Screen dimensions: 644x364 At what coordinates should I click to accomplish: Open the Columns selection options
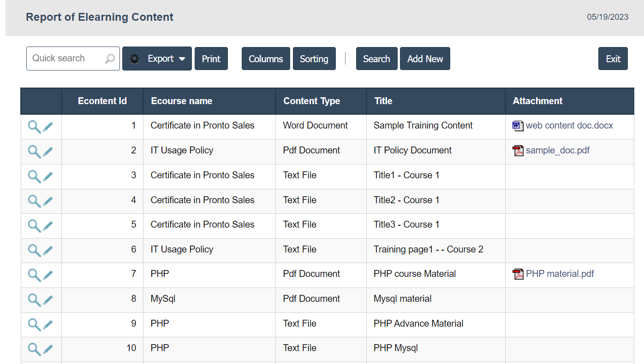(266, 59)
